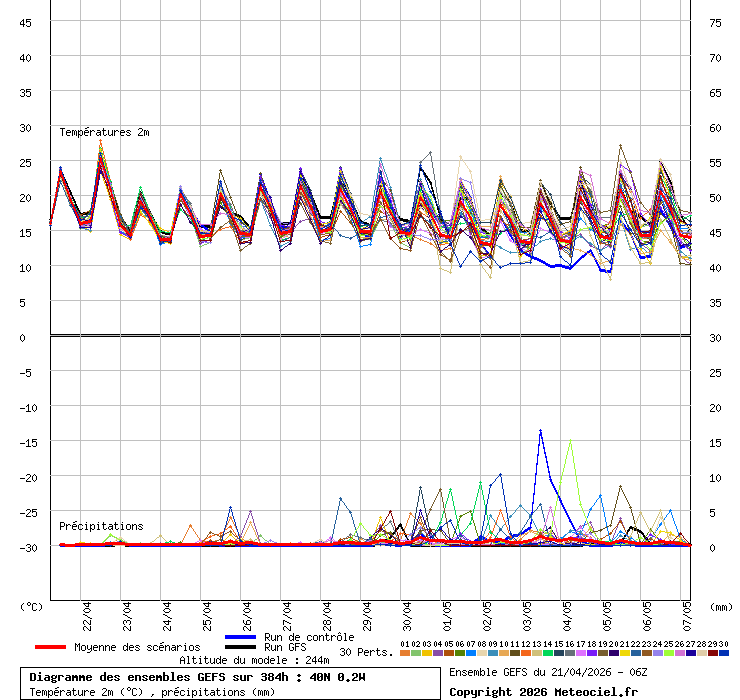
Task: Select perturbation 01 color swatch
Action: 404,653
